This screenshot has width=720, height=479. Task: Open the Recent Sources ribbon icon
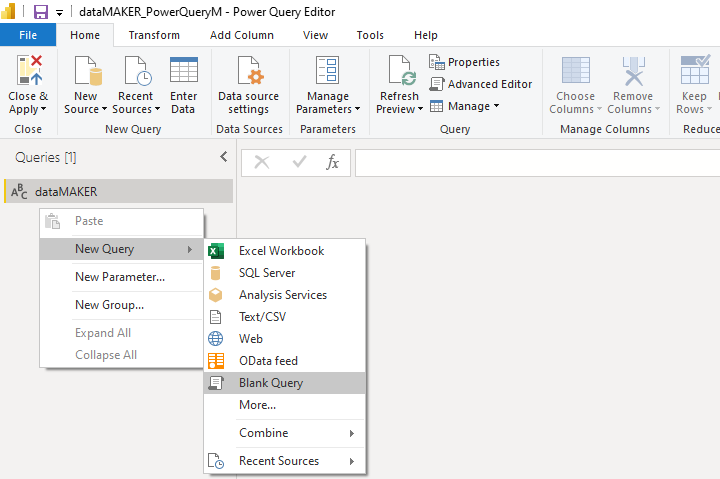pyautogui.click(x=138, y=71)
